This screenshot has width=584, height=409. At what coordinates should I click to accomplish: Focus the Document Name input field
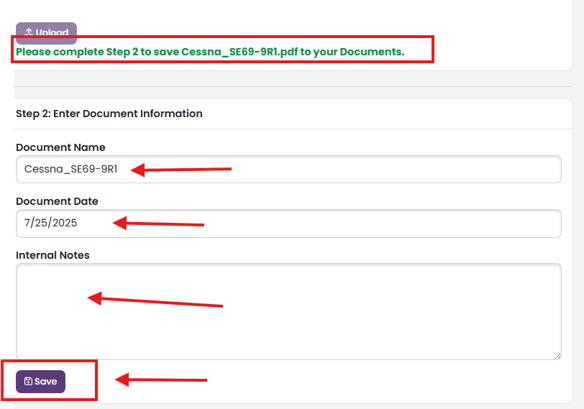(289, 169)
